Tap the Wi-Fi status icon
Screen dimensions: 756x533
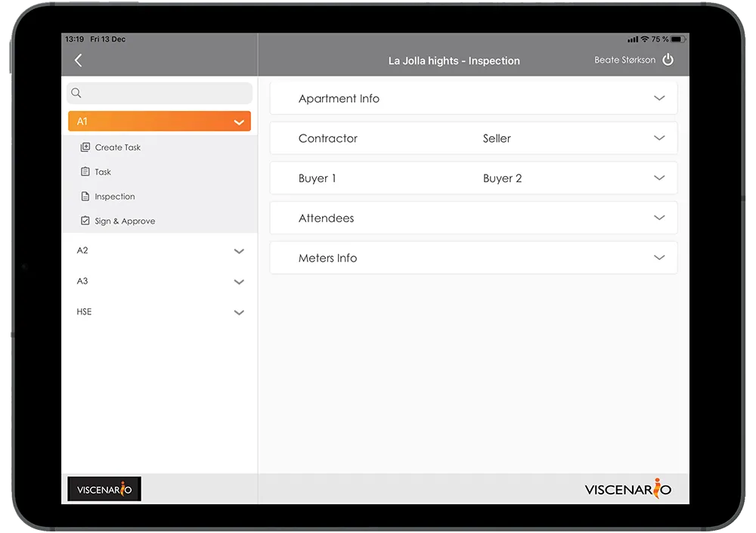pos(645,39)
